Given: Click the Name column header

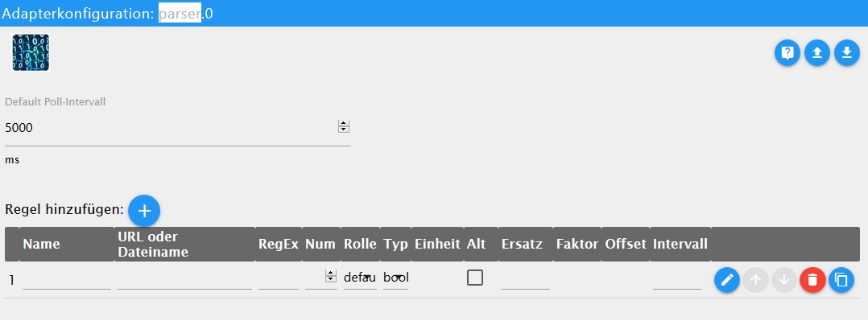Looking at the screenshot, I should pos(42,244).
